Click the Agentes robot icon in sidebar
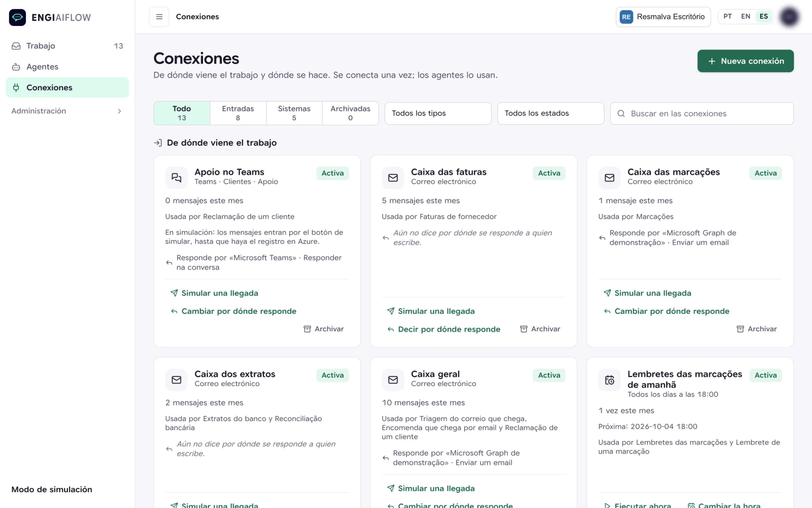This screenshot has width=812, height=508. (x=16, y=67)
